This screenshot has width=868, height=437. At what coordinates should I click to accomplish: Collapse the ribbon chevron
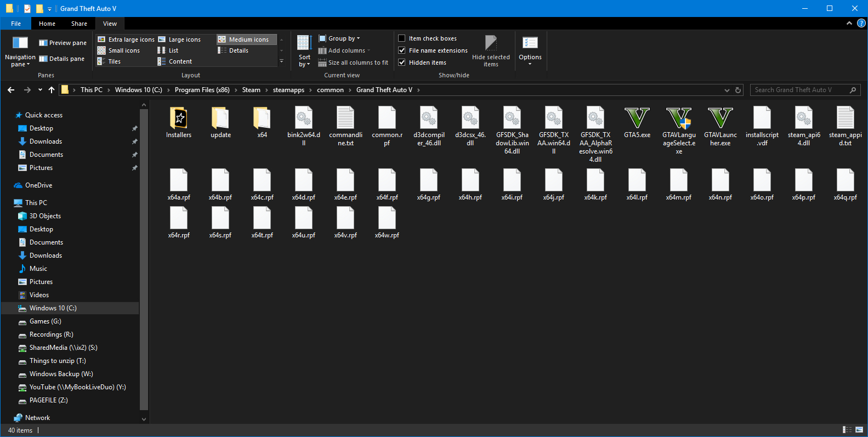(x=849, y=23)
